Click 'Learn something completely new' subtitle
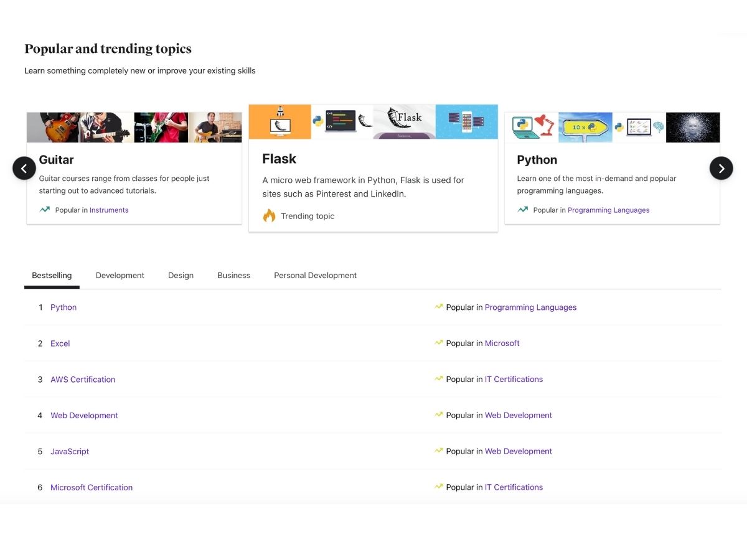Screen dimensions: 747x560 (139, 71)
